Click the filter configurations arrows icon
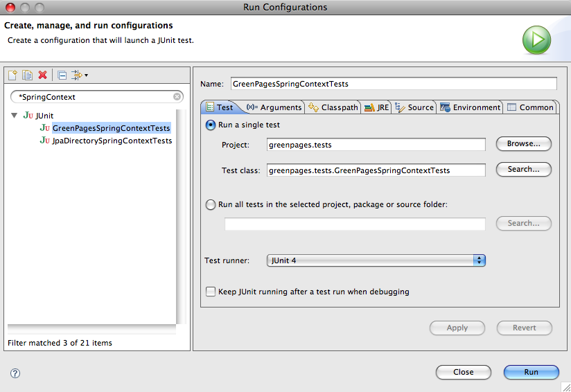 click(x=76, y=75)
